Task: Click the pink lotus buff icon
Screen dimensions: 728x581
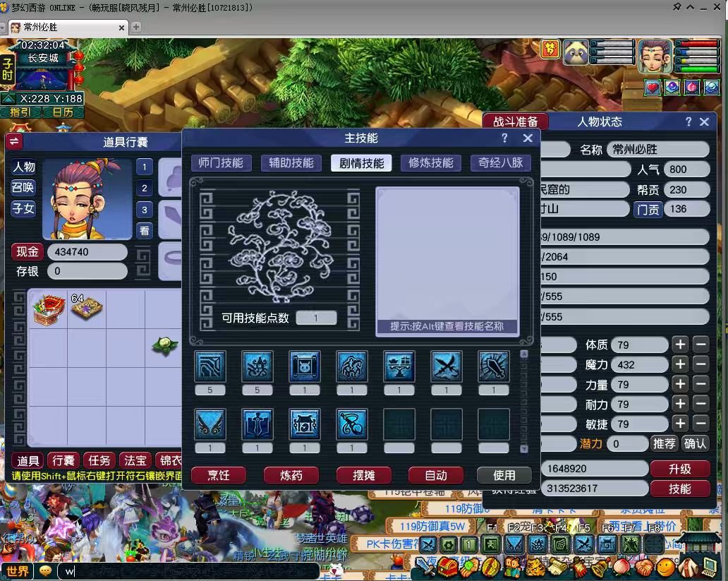Action: coord(692,88)
